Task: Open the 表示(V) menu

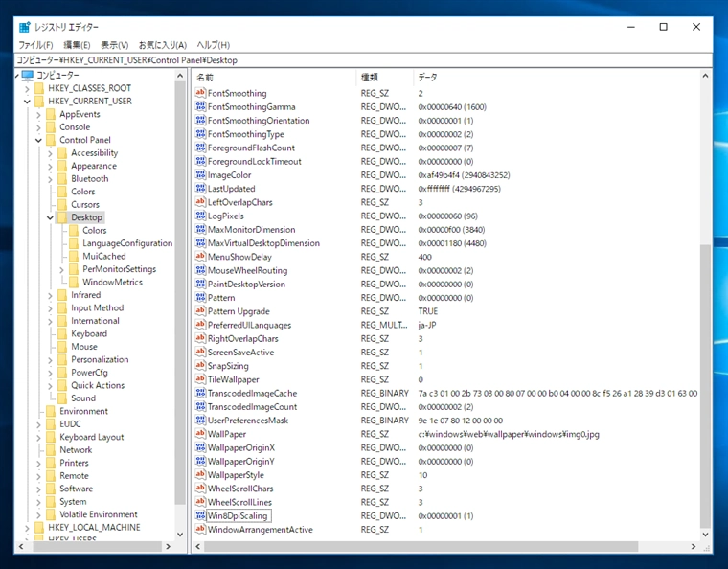Action: point(114,45)
